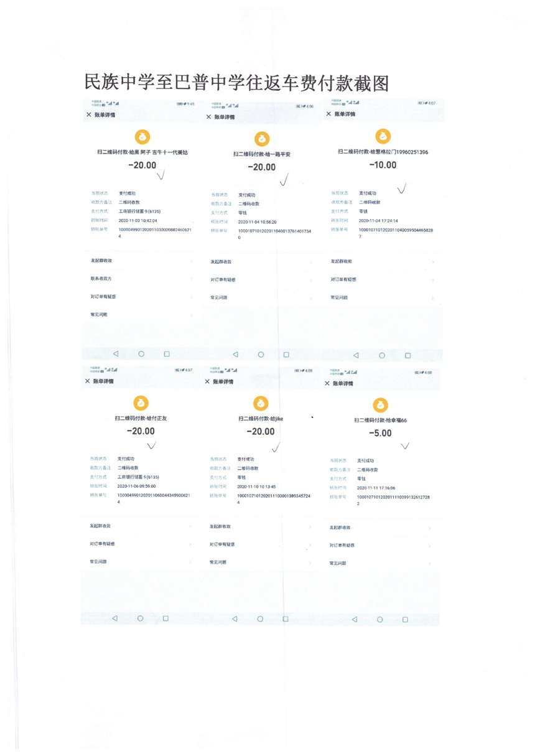
Task: Tap 发起群收款 in the 吉牛十一代美姑 bill
Action: [101, 261]
